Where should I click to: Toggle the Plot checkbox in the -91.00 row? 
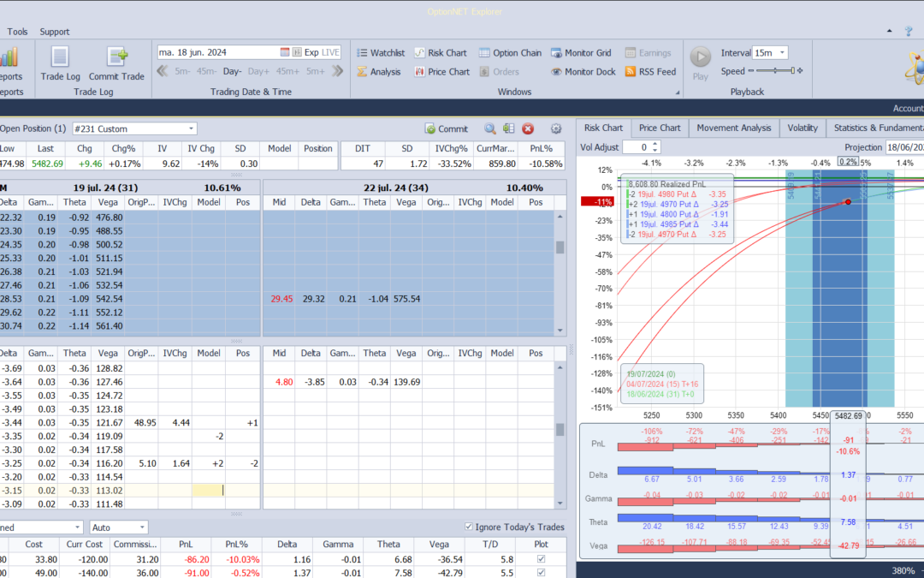pos(541,573)
